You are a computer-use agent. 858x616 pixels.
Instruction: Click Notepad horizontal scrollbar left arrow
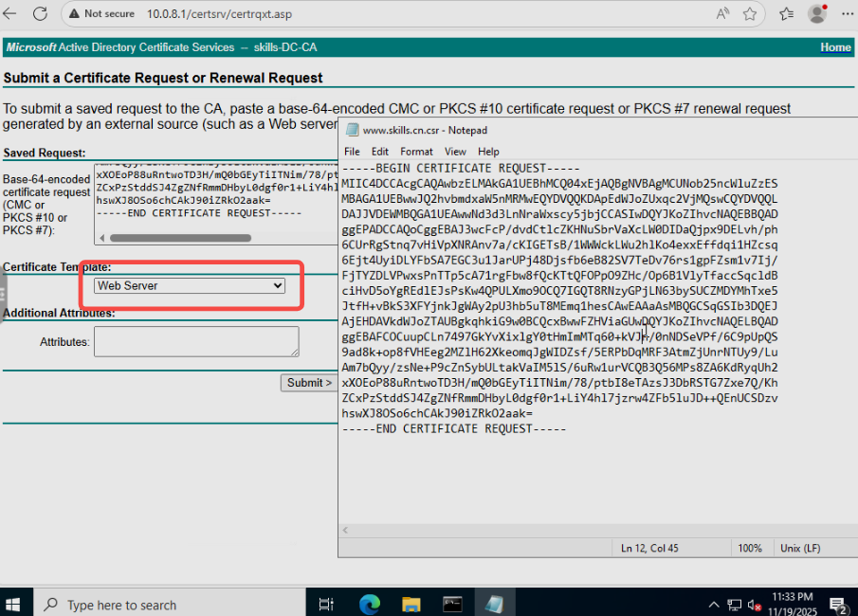point(345,530)
